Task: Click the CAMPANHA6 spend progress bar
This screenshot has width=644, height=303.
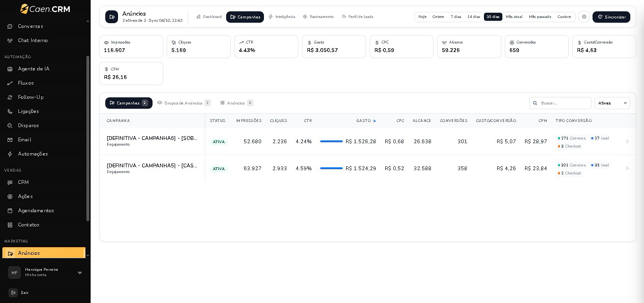Action: click(x=331, y=141)
